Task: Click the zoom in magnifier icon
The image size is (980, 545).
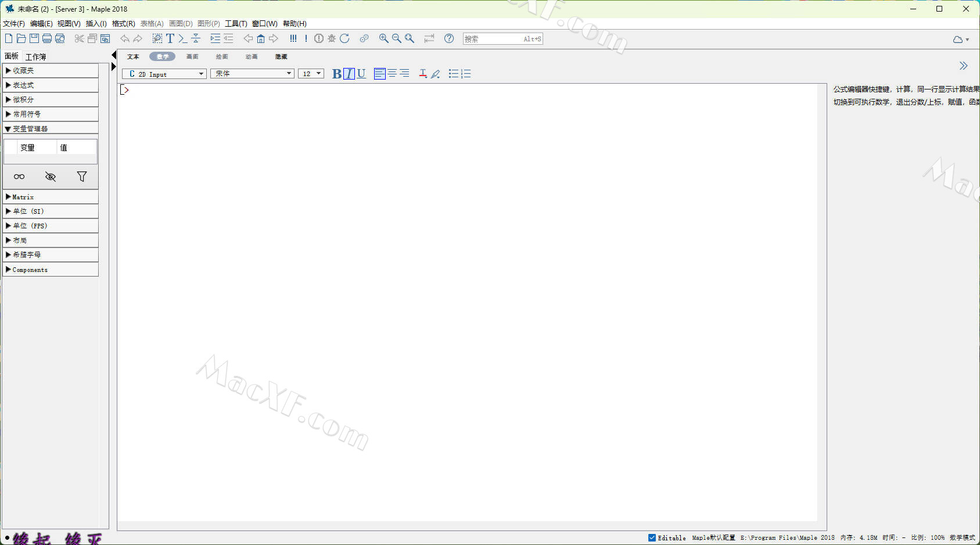Action: pos(383,38)
